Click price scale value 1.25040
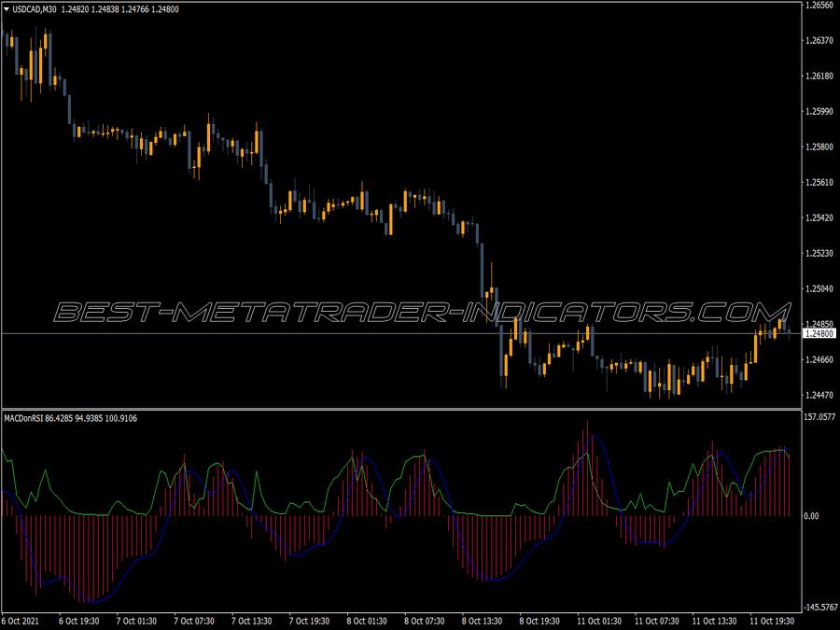 point(819,288)
